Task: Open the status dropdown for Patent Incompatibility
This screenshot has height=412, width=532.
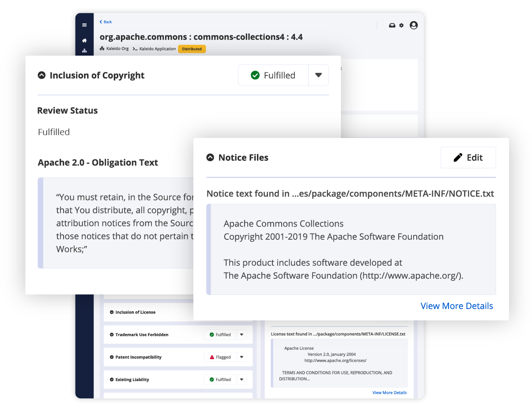Action: [241, 357]
